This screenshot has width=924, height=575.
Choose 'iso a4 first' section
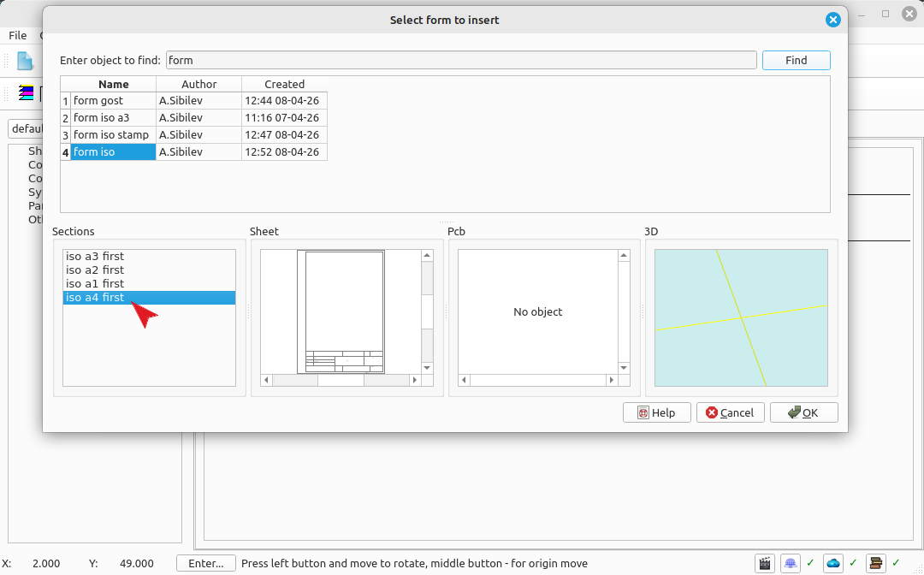[149, 298]
